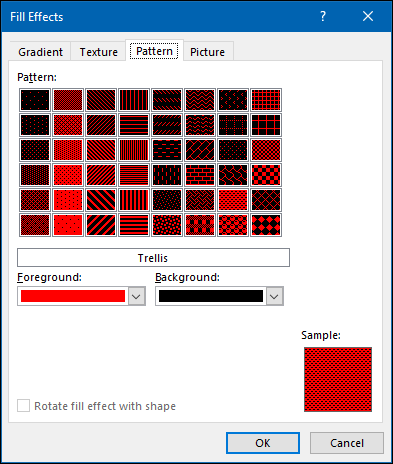Viewport: 393px width, 464px height.
Task: Open the Foreground color dropdown arrow
Action: pos(136,296)
